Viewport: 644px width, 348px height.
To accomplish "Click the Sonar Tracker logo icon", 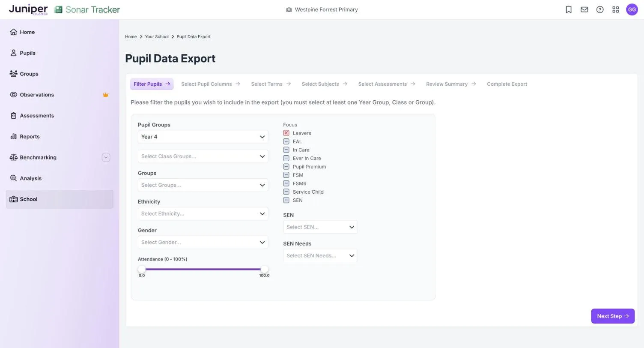I will [58, 9].
